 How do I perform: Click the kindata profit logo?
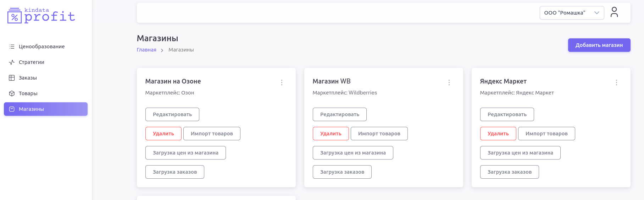[41, 16]
